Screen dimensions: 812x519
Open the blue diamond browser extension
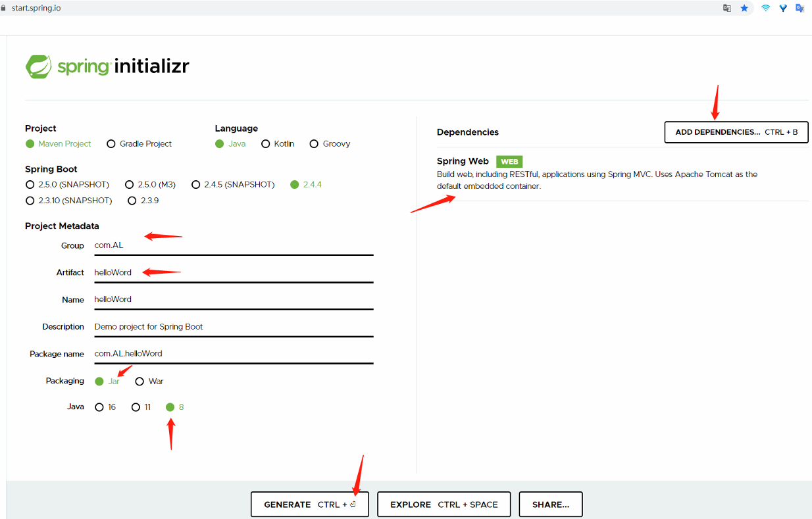pyautogui.click(x=783, y=8)
